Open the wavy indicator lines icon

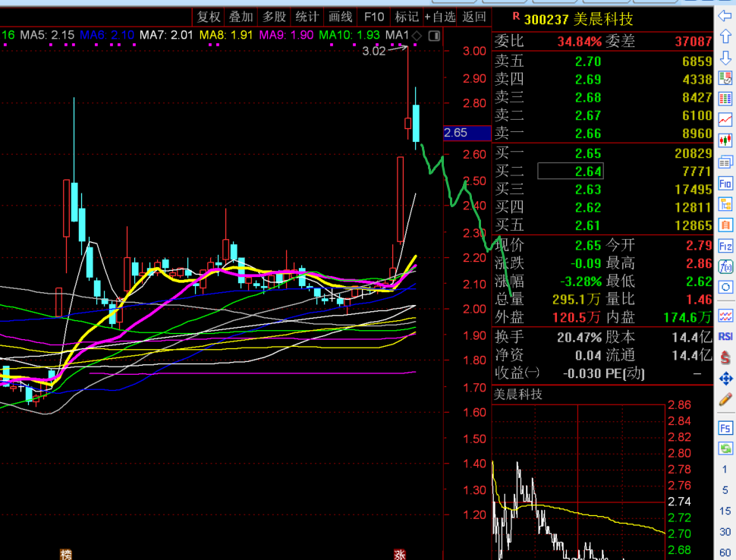725,316
